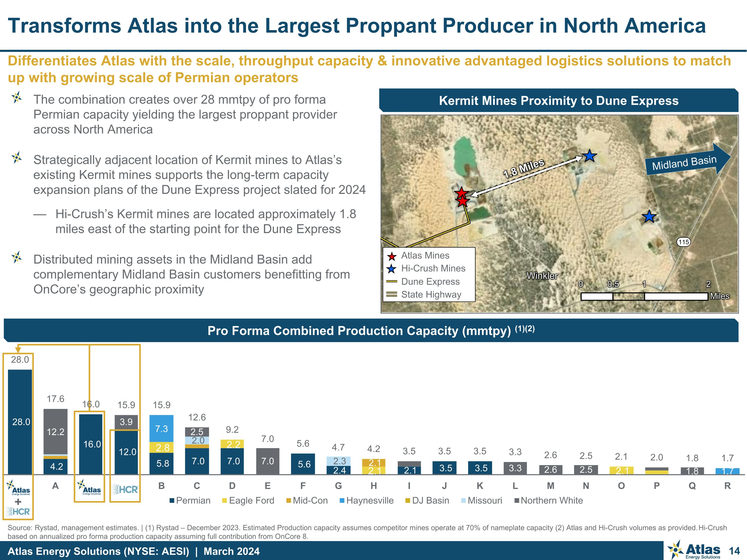Click the "Atlas Mines" legend text
The height and width of the screenshot is (560, 747).
[425, 256]
